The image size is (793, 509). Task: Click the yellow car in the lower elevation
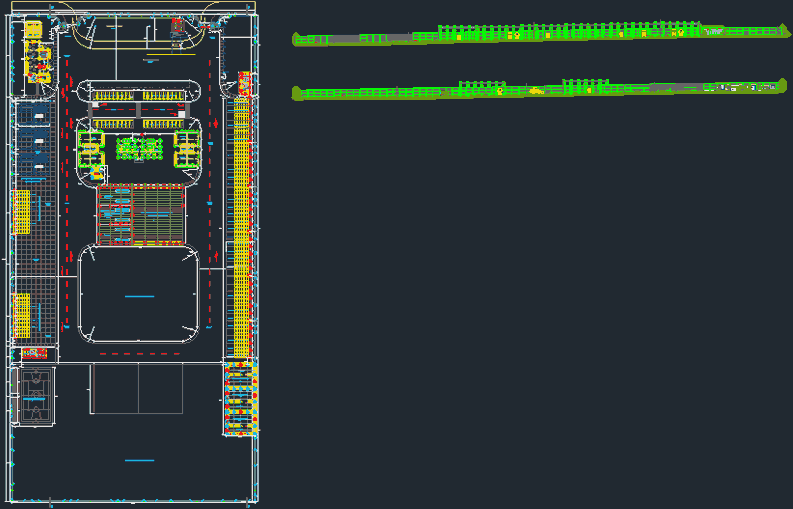pos(537,91)
